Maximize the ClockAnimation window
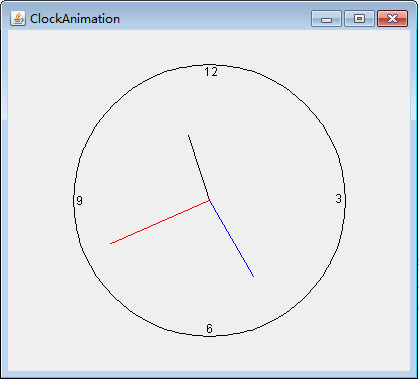The image size is (420, 380). tap(359, 18)
